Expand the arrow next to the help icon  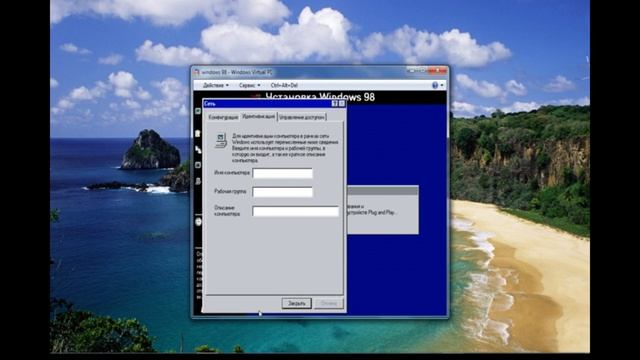tap(442, 85)
